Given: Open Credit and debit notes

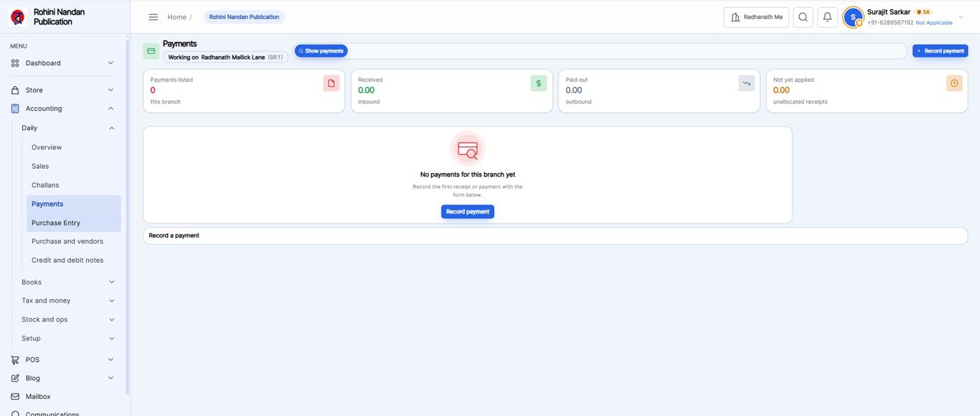Looking at the screenshot, I should click(73, 261).
